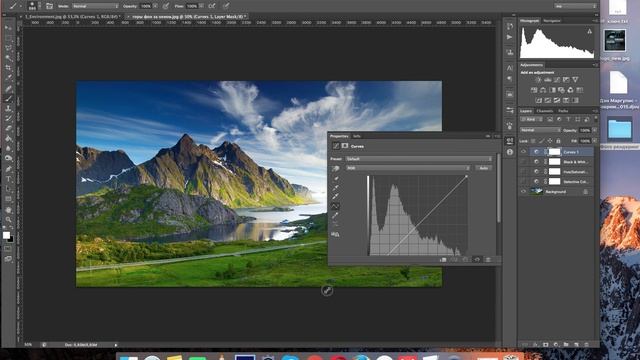Open the brush Mode dropdown in options bar
The width and height of the screenshot is (640, 360).
(96, 6)
